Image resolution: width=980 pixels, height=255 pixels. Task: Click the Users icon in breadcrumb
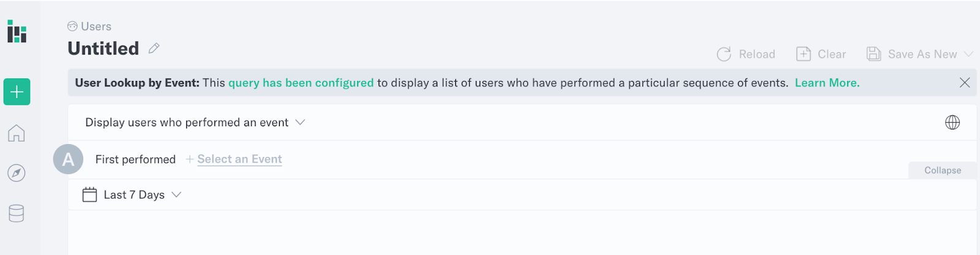[x=72, y=26]
